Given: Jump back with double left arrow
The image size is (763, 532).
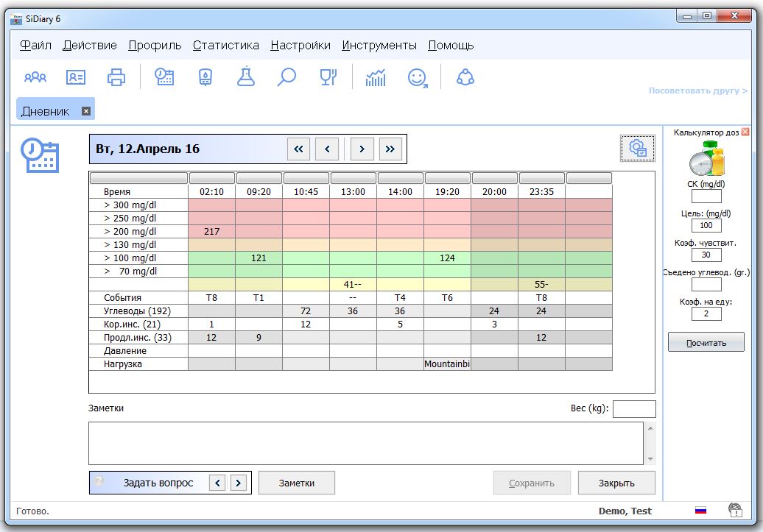Looking at the screenshot, I should (298, 149).
